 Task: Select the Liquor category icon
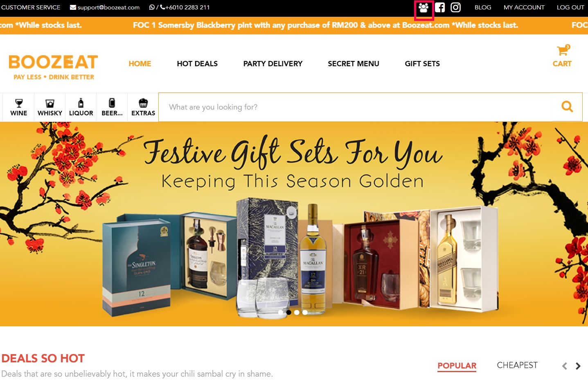point(81,103)
